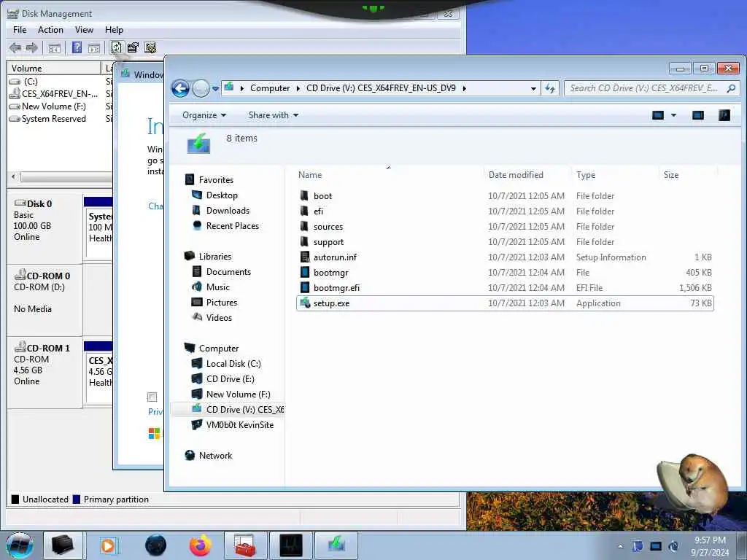
Task: Expand the arrow after CD Drive (V:) breadcrumb
Action: click(464, 88)
